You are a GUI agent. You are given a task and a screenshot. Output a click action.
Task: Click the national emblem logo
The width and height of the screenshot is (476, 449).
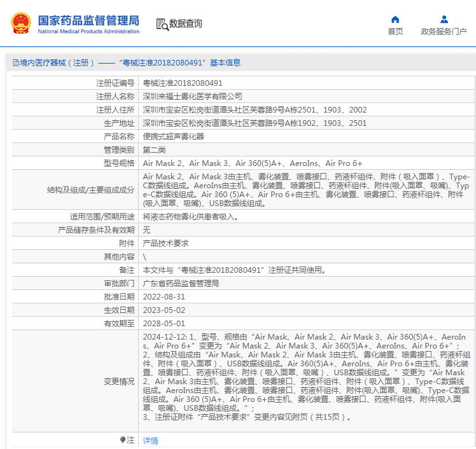(x=21, y=23)
